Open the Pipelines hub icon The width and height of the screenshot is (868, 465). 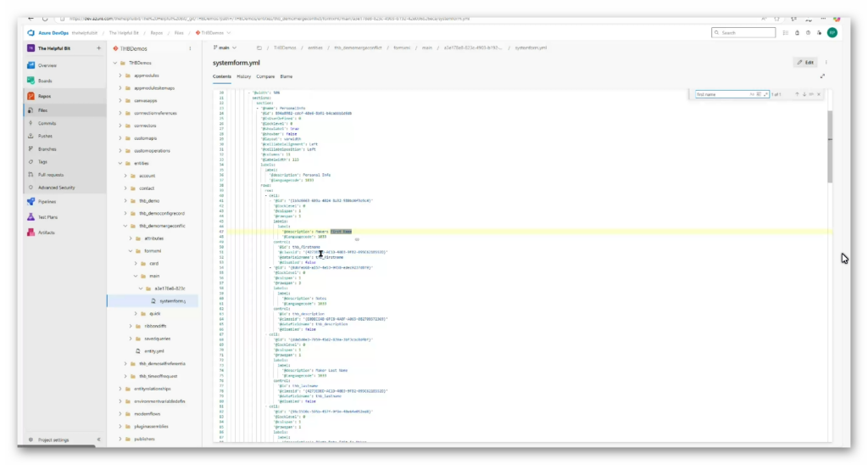click(31, 202)
